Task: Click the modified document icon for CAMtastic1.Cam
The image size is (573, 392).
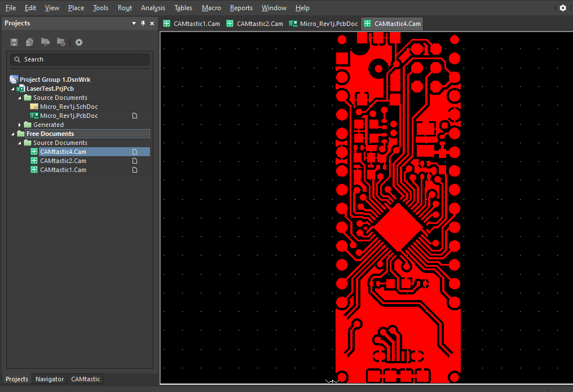Action: tap(135, 170)
